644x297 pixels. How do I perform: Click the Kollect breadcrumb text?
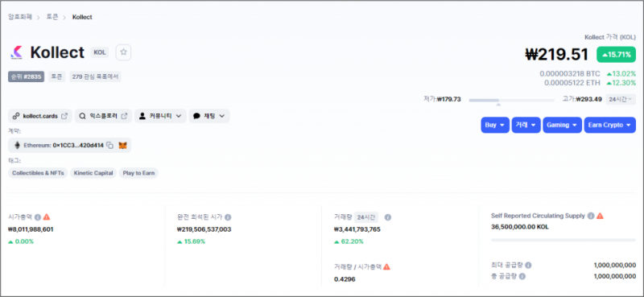pyautogui.click(x=82, y=17)
